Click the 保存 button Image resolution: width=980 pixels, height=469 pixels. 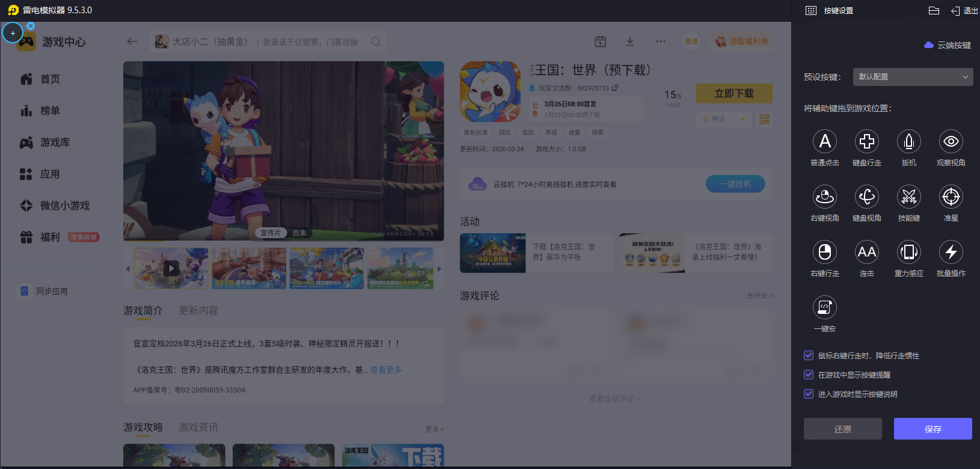coord(933,429)
